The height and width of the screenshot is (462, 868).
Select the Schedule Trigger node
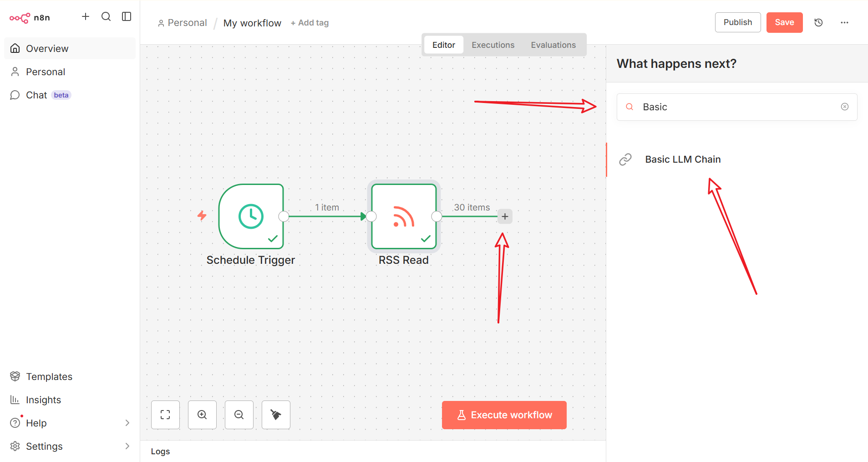coord(251,216)
